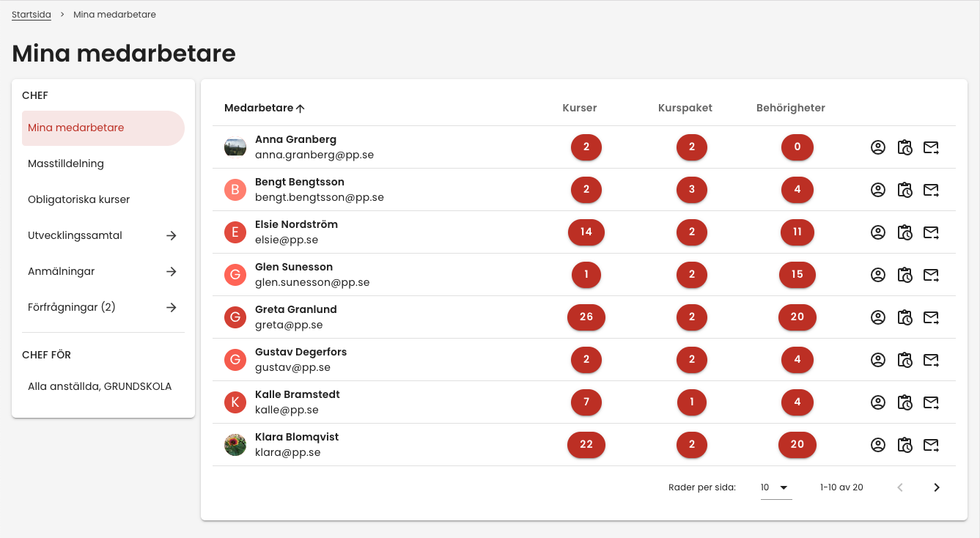Image resolution: width=980 pixels, height=538 pixels.
Task: Select Obligatoriska kurser in sidebar
Action: tap(78, 199)
